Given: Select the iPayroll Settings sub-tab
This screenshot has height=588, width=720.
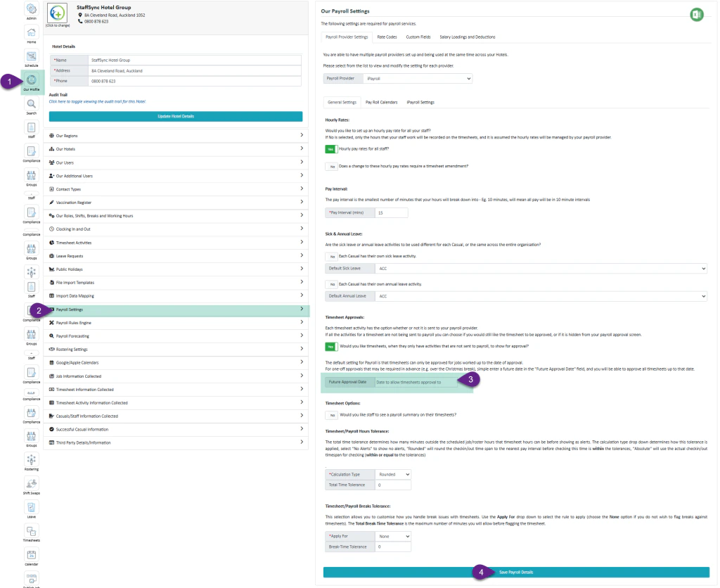Looking at the screenshot, I should coord(420,103).
